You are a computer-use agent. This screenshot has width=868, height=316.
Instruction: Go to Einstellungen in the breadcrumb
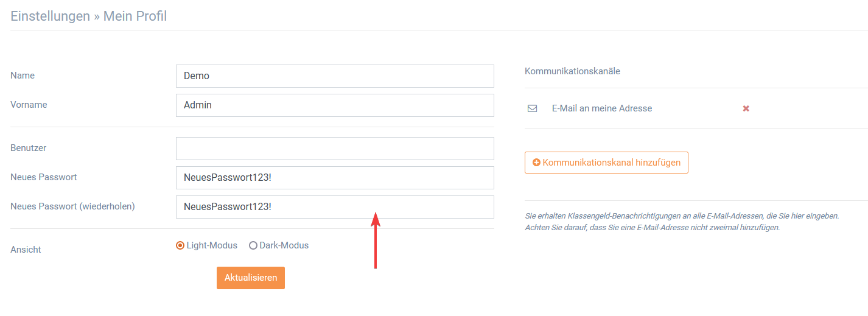[x=51, y=16]
